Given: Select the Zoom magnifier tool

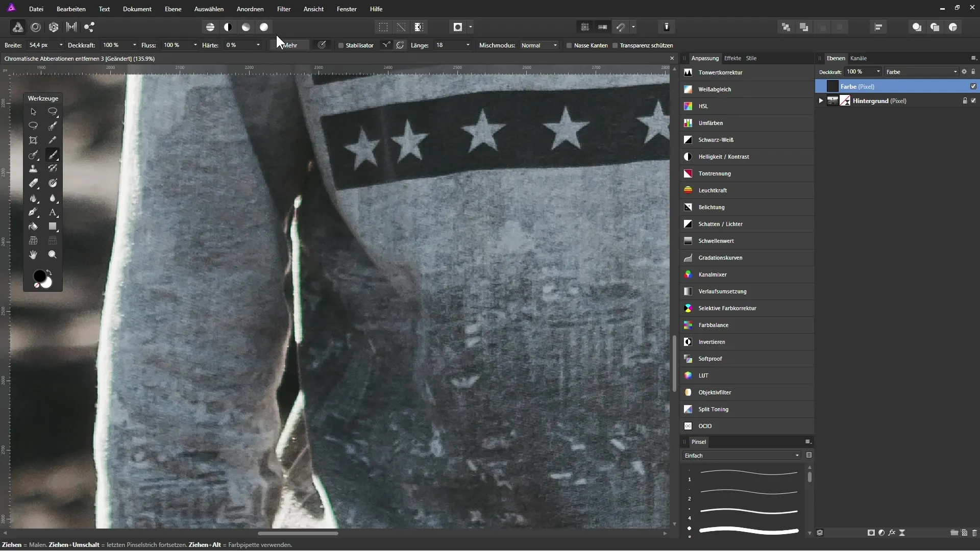Looking at the screenshot, I should tap(53, 255).
